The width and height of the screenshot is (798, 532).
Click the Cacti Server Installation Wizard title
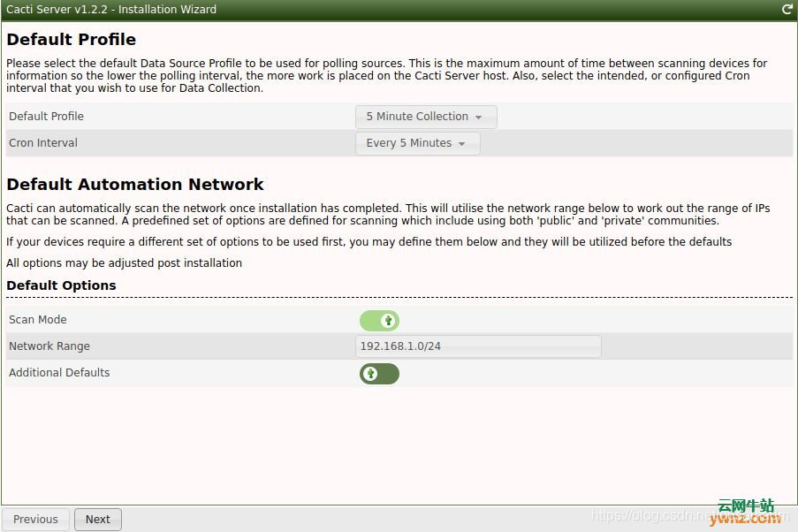click(x=111, y=9)
